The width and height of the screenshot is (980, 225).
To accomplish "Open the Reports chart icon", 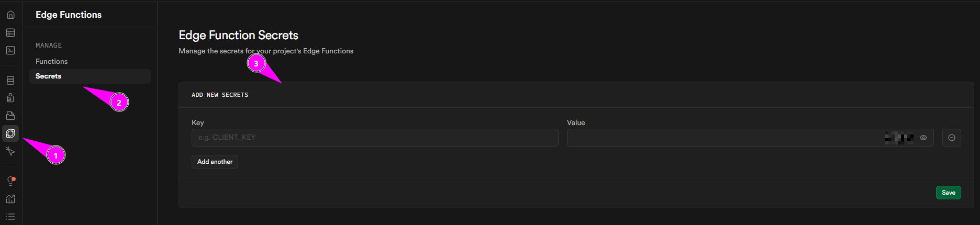I will point(10,199).
